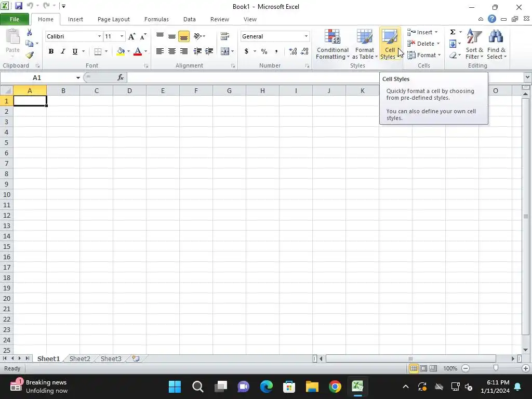Click the Zoom Out minus button
Viewport: 532px width, 399px height.
[465, 368]
